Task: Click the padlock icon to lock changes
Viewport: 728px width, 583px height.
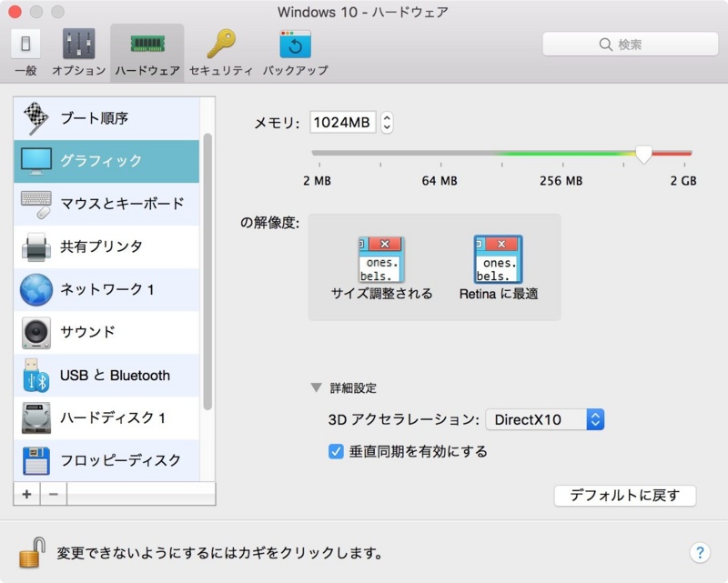Action: point(32,552)
